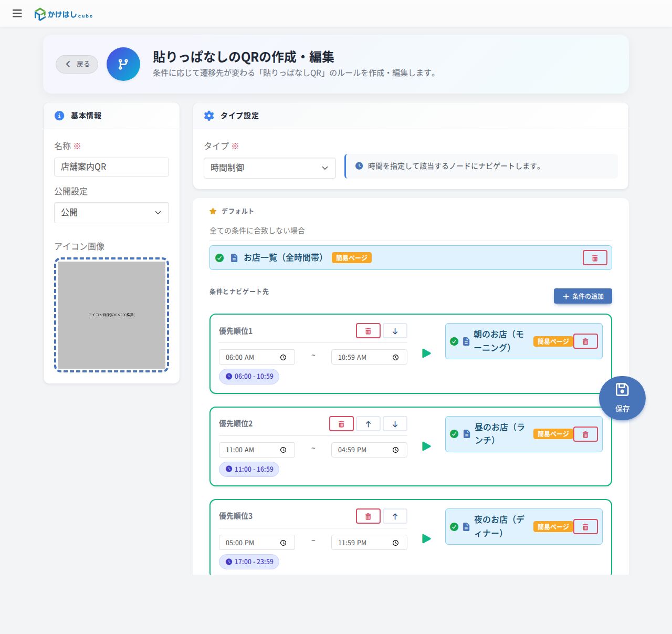Set 優先順位1 start time 06:00 AM
This screenshot has height=634, width=672.
257,357
